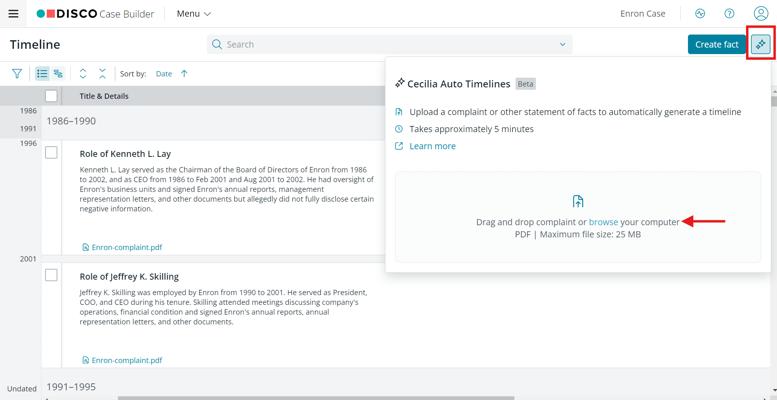
Task: Open the activity monitor icon
Action: click(x=700, y=14)
